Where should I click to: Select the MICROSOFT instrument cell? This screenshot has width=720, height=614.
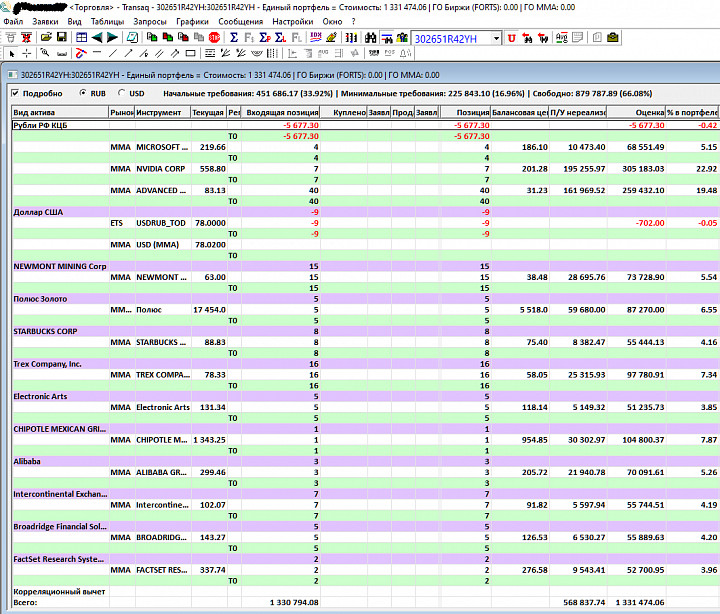[163, 147]
